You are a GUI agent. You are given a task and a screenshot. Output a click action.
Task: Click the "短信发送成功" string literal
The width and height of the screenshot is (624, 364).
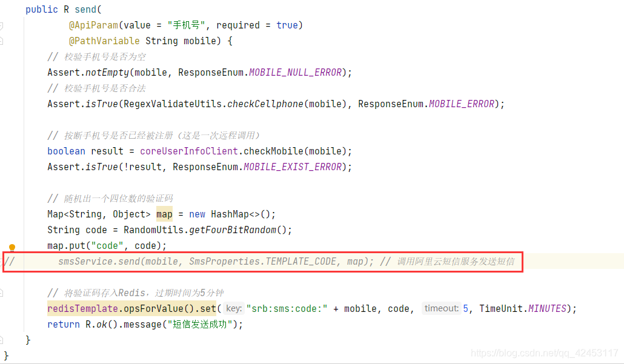[x=200, y=325]
